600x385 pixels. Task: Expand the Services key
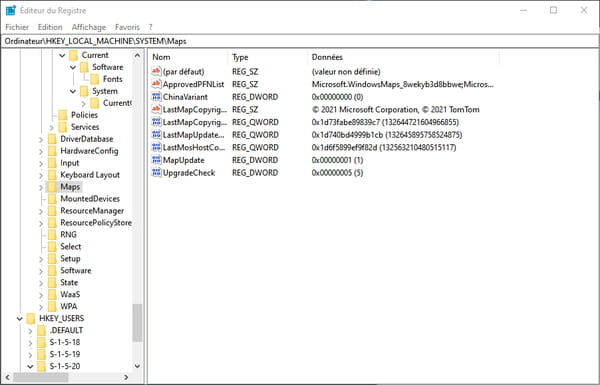[52, 127]
